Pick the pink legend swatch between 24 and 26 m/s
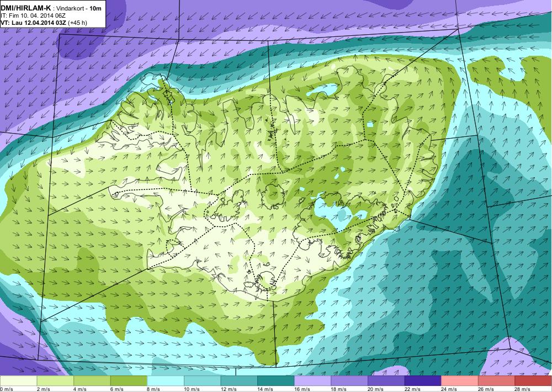The height and width of the screenshot is (392, 552). click(x=460, y=380)
